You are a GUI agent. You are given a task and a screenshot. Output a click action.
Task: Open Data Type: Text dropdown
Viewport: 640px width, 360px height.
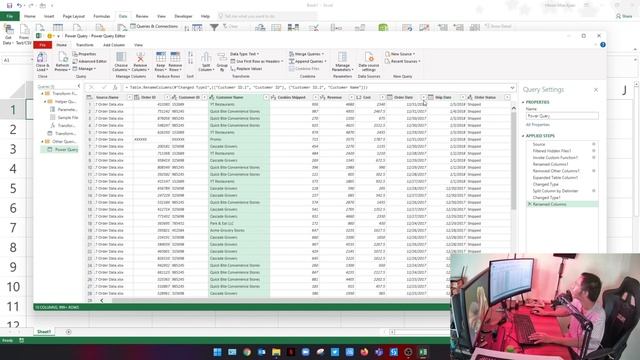(244, 54)
